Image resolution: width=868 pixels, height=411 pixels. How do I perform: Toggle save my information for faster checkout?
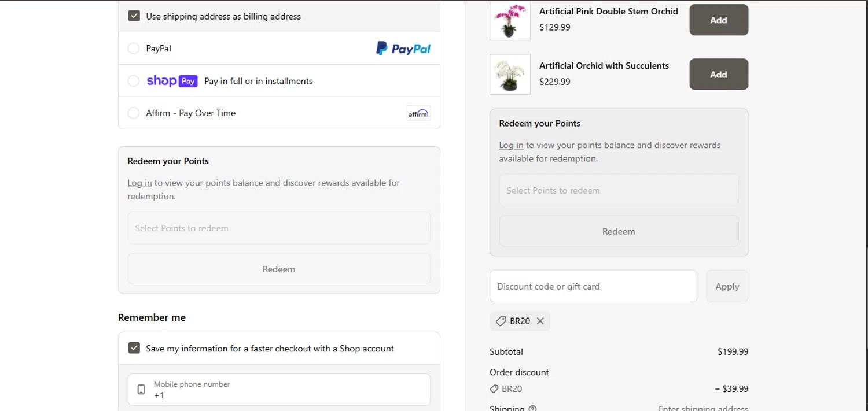[134, 348]
